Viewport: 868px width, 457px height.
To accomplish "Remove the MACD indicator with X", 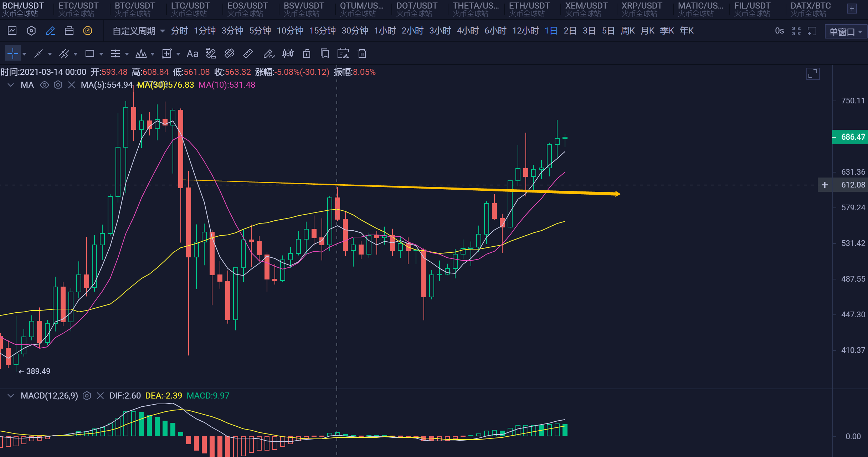I will (101, 396).
